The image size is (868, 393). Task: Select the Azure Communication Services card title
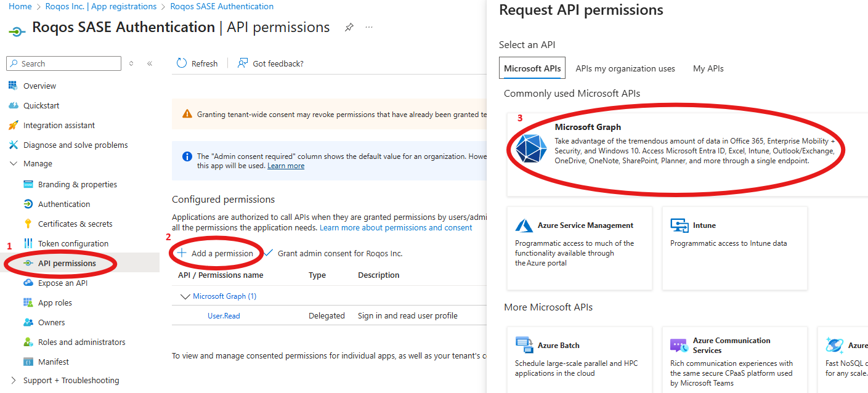(732, 345)
